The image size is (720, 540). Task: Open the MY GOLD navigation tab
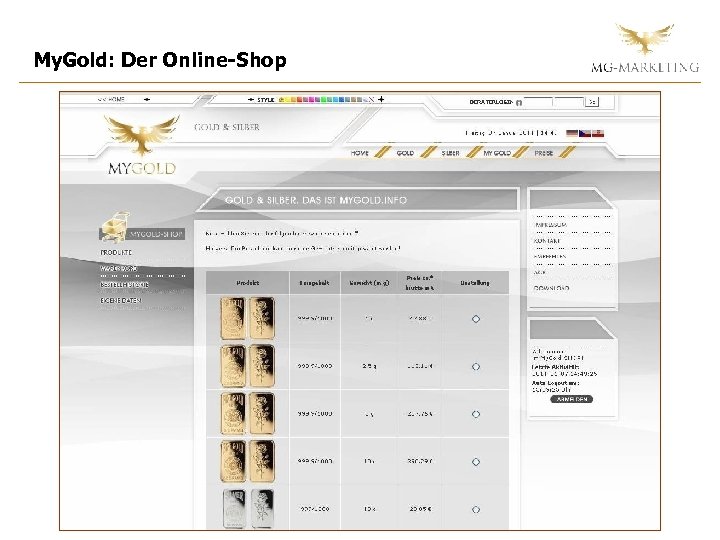coord(497,153)
